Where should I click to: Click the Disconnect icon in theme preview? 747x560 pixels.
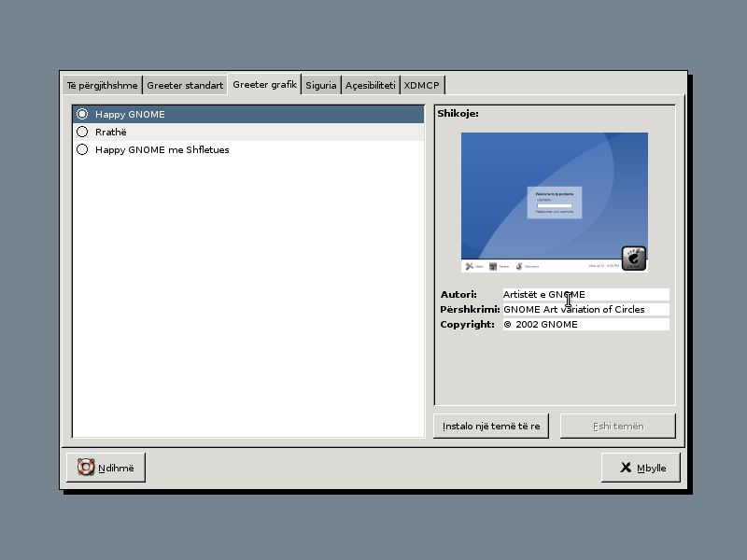(x=518, y=266)
